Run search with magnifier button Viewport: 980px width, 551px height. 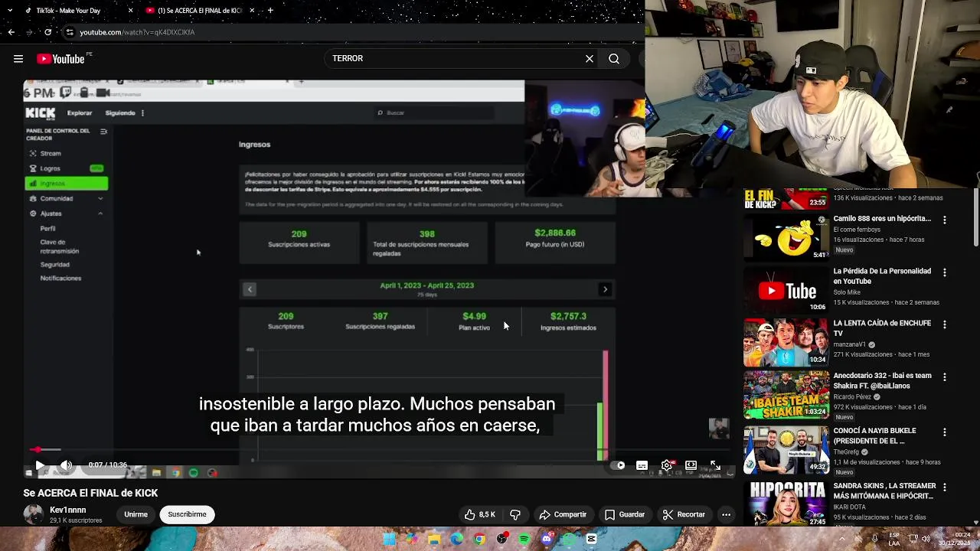pyautogui.click(x=614, y=59)
